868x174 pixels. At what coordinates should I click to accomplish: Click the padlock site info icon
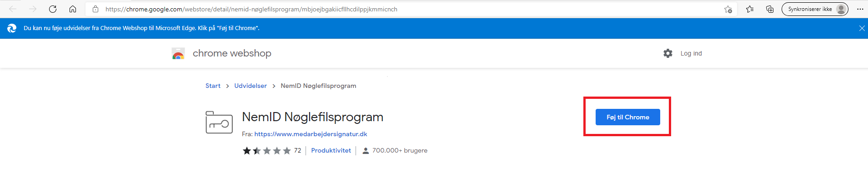coord(95,9)
